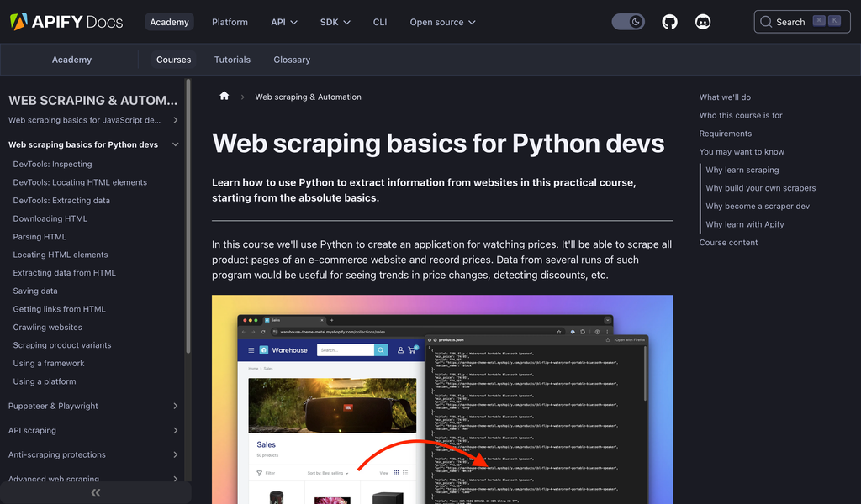This screenshot has width=861, height=504.
Task: Jump to Requirements section
Action: pyautogui.click(x=726, y=134)
